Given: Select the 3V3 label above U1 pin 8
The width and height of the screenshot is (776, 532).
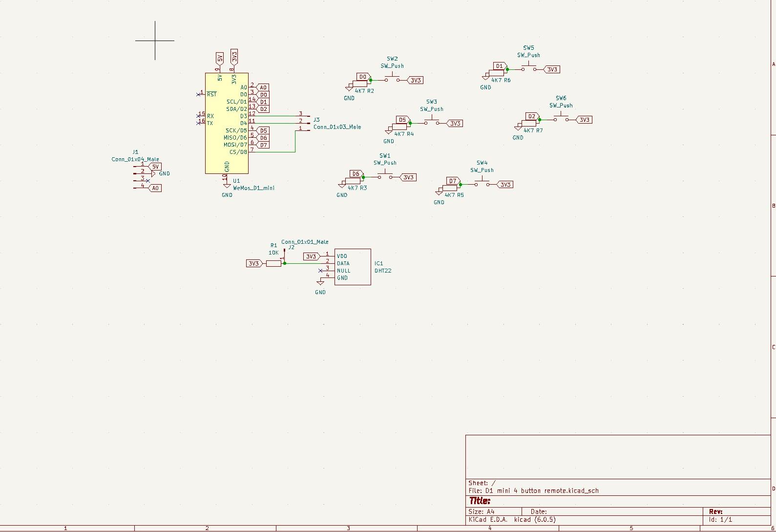Looking at the screenshot, I should [x=234, y=57].
